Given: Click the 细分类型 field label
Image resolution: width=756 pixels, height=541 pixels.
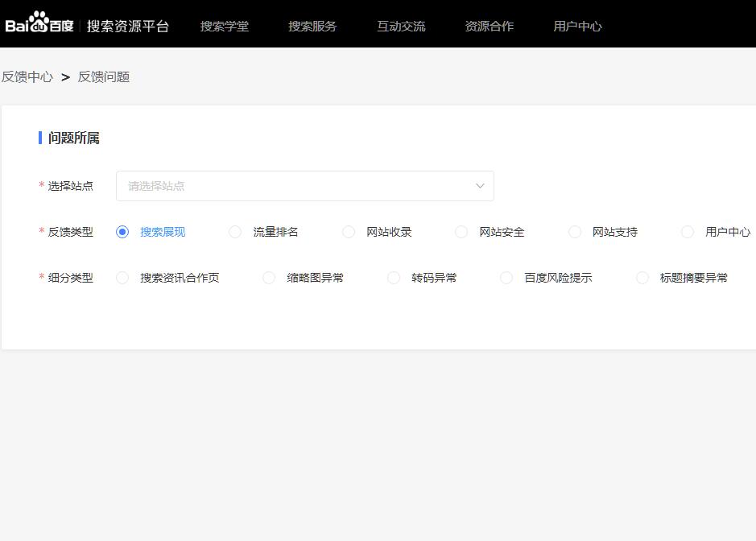Looking at the screenshot, I should (x=70, y=278).
